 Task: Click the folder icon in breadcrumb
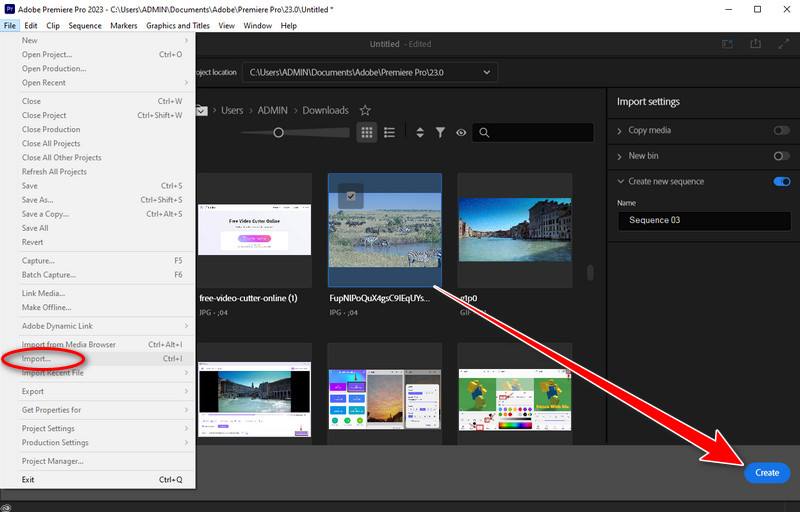(x=202, y=110)
